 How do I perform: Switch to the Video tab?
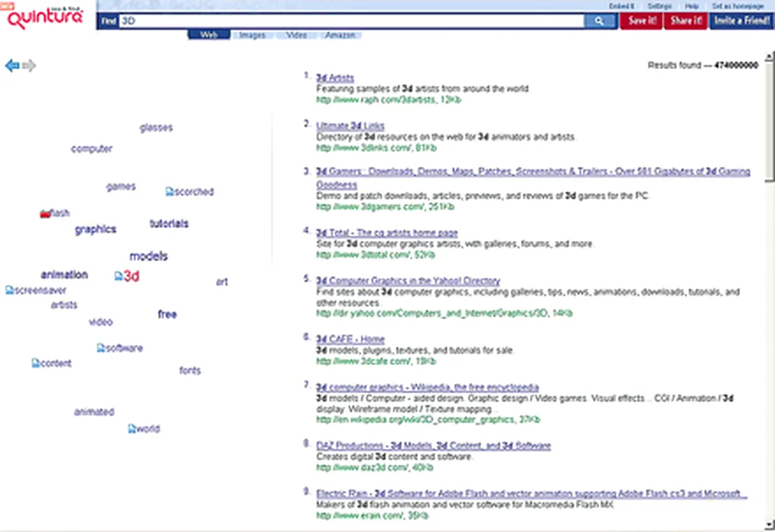pyautogui.click(x=296, y=35)
